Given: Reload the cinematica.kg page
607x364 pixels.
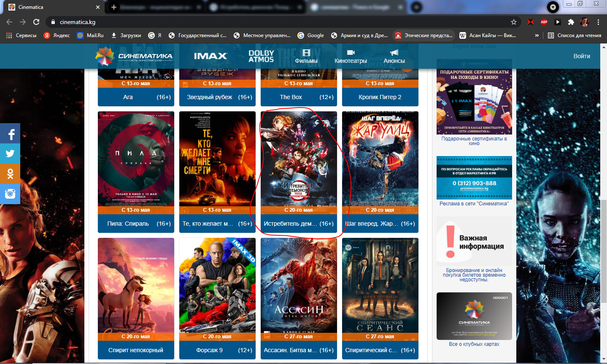Looking at the screenshot, I should [36, 22].
